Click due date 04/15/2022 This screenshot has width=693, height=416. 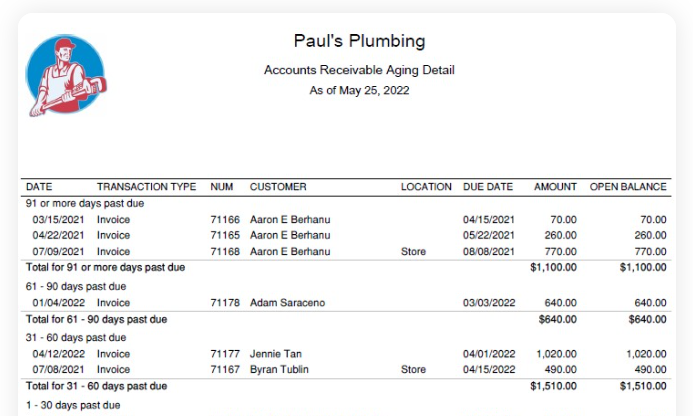489,370
